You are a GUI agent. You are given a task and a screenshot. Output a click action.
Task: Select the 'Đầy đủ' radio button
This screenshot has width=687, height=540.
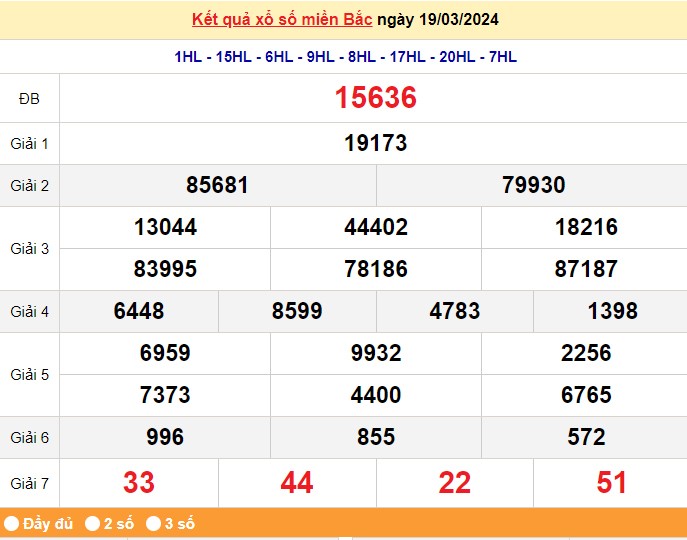pos(12,523)
